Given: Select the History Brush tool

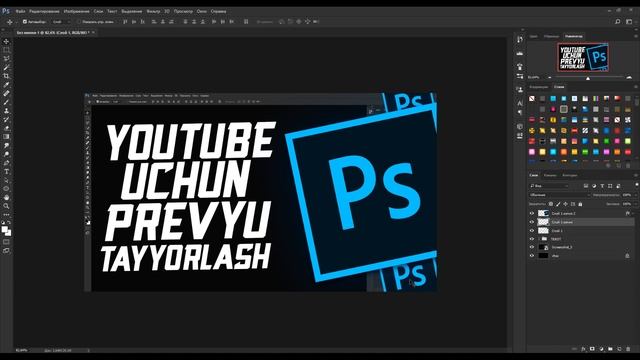Looking at the screenshot, I should tap(6, 119).
